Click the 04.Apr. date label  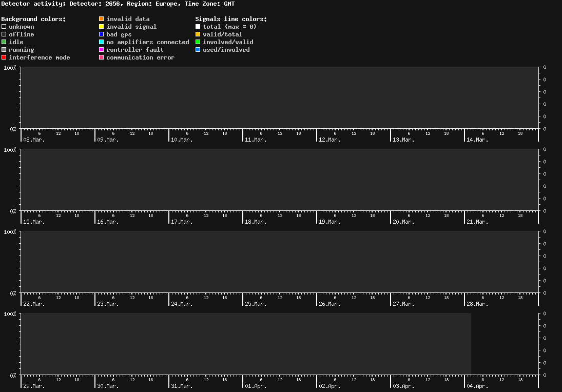pos(477,386)
